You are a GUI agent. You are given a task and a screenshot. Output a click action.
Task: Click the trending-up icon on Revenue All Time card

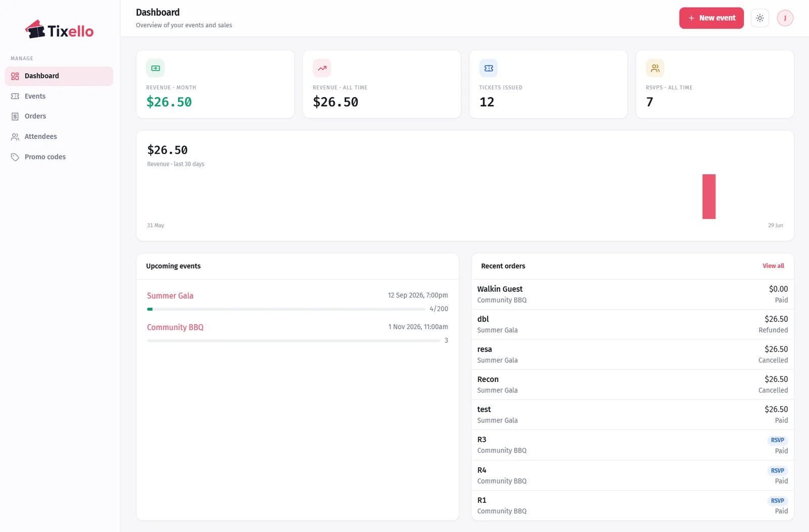[322, 68]
